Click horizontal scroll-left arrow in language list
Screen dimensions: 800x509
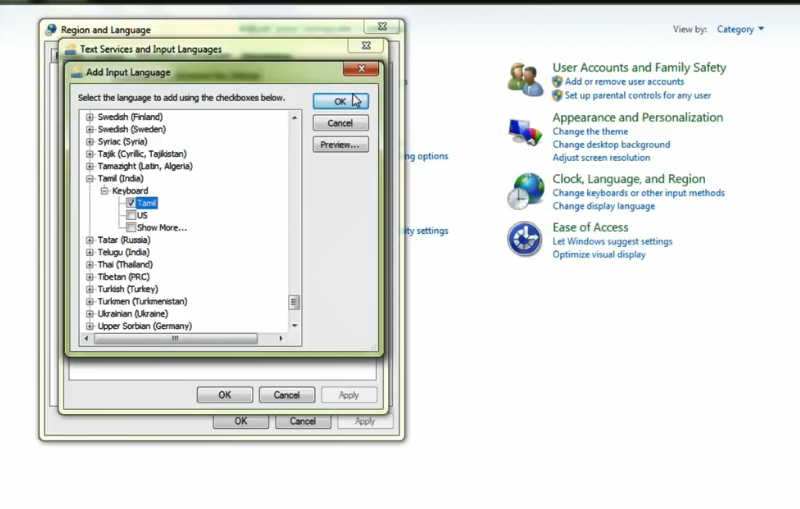[86, 338]
